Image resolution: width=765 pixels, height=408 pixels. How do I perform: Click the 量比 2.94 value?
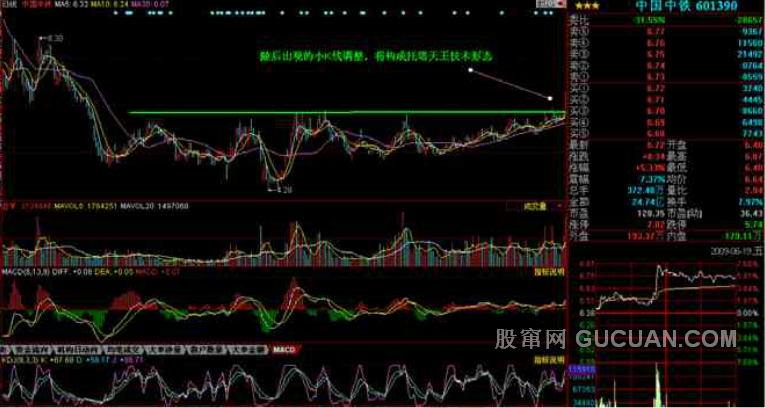[x=755, y=190]
